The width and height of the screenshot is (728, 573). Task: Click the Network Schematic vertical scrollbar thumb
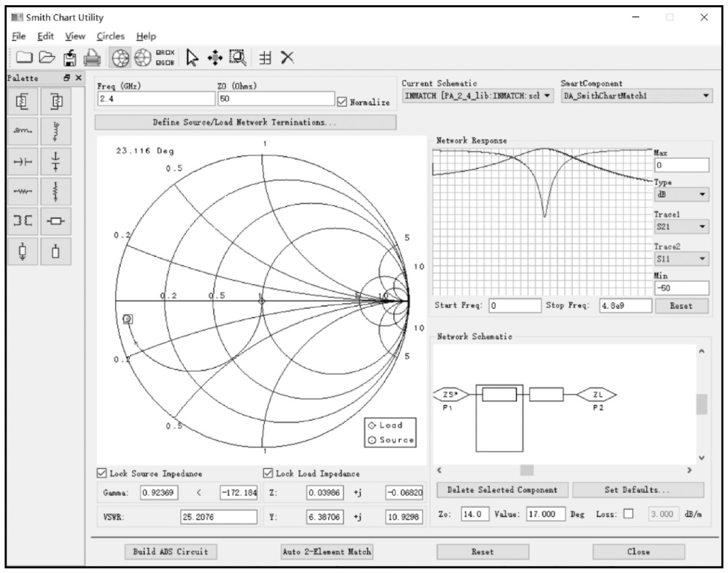[x=702, y=404]
